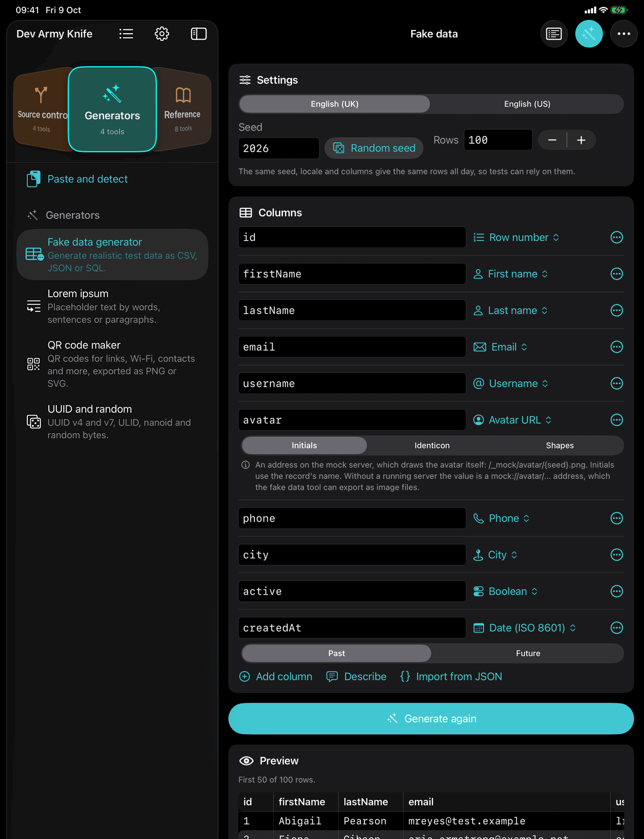Open the Last name type dropdown
Viewport: 644px width, 839px height.
510,310
